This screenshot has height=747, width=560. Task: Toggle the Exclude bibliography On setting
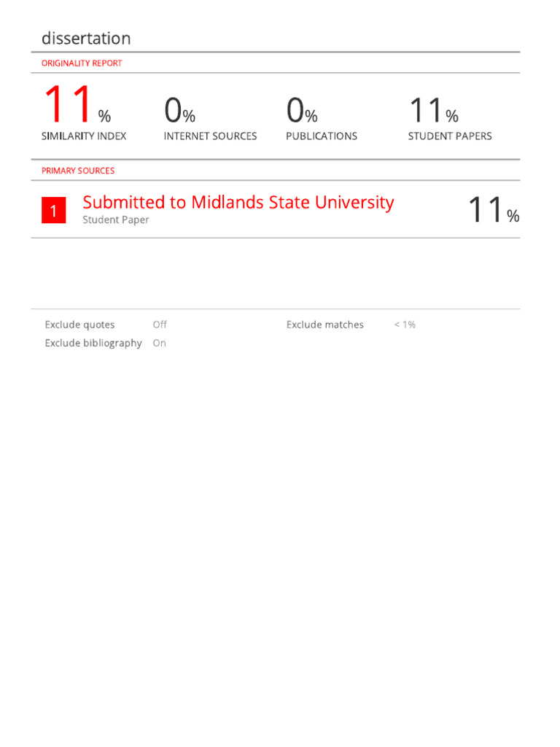click(x=159, y=343)
